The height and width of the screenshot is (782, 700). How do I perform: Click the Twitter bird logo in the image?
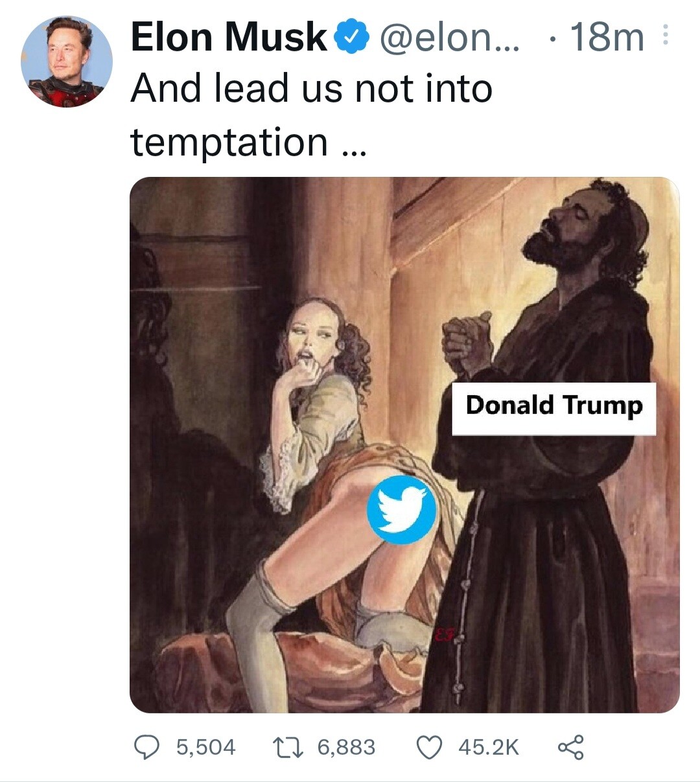tap(401, 509)
